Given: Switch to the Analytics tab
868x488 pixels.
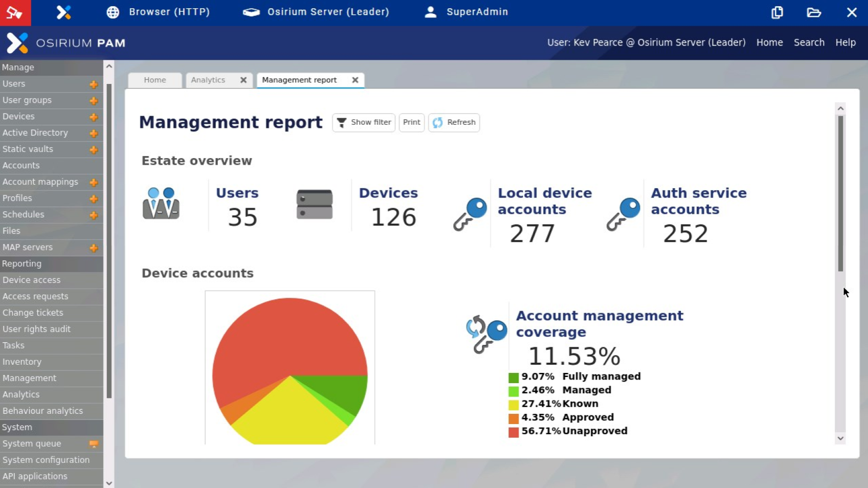Looking at the screenshot, I should click(208, 80).
